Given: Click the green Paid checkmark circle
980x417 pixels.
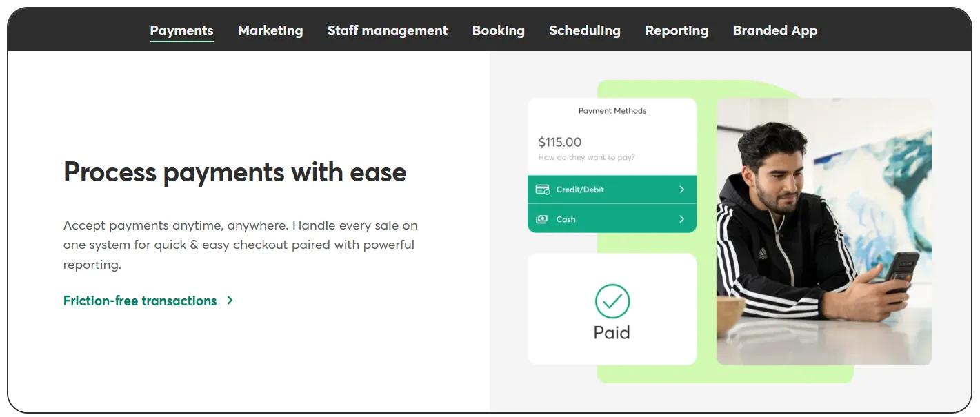Looking at the screenshot, I should (x=612, y=301).
